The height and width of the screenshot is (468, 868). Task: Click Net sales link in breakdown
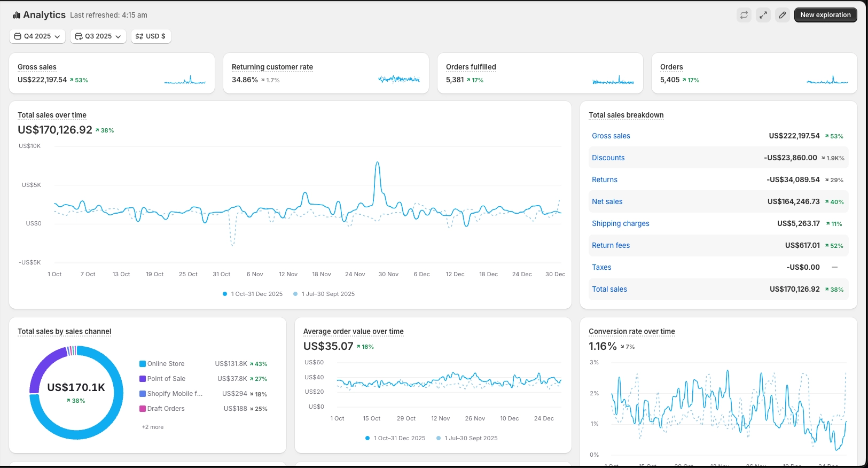coord(607,201)
